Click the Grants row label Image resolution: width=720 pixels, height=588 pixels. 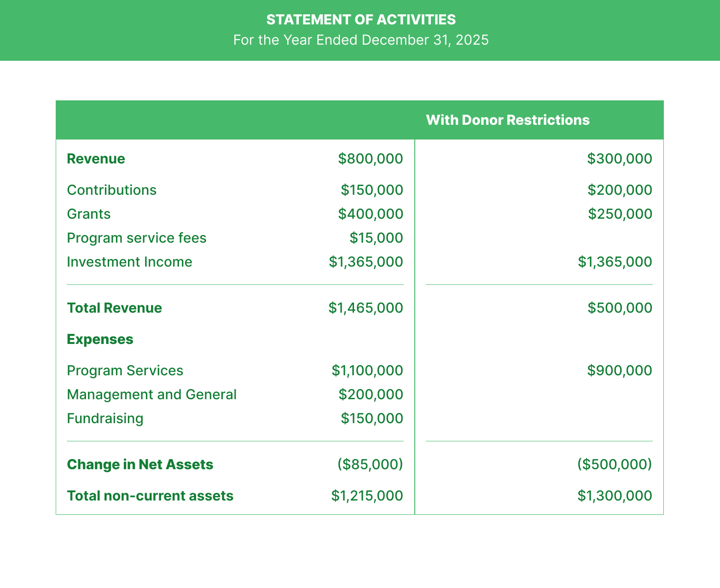(88, 214)
